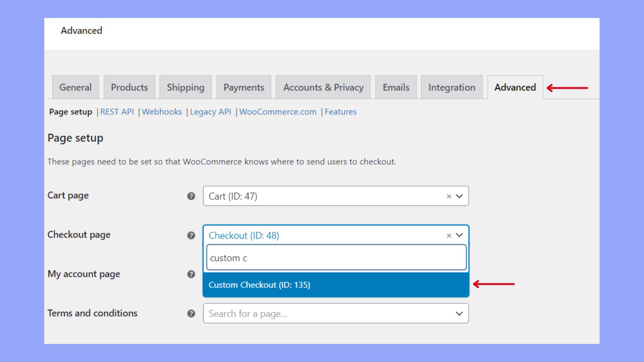This screenshot has width=644, height=362.
Task: Open the REST API settings link
Action: (117, 112)
